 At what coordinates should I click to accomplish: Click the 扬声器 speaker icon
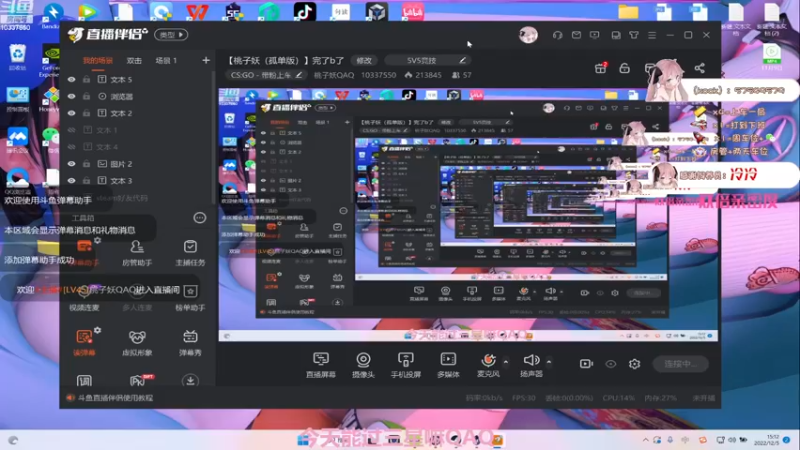[531, 360]
